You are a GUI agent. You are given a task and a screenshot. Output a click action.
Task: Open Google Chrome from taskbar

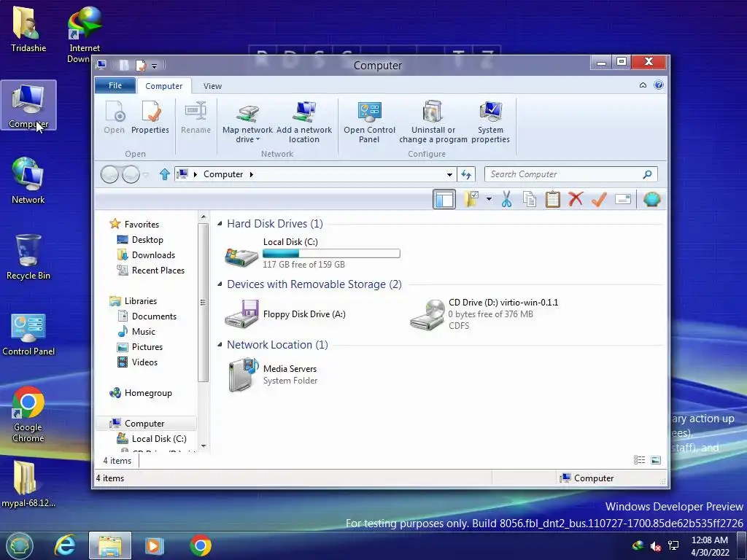coord(201,545)
